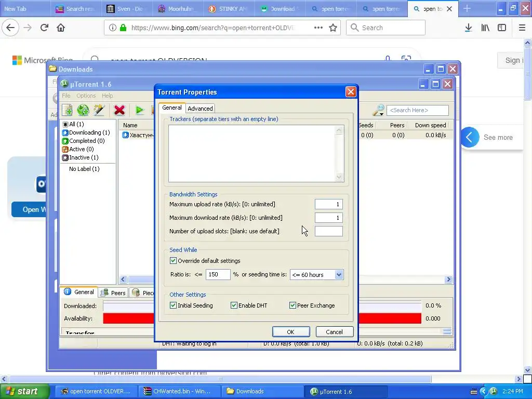Switch to General tab in Torrent Properties
The image size is (532, 399).
click(171, 108)
